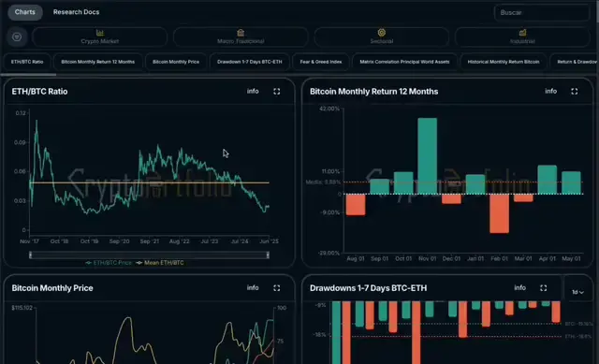Click the round filter icon beside the category buttons
This screenshot has width=599, height=364.
[17, 37]
